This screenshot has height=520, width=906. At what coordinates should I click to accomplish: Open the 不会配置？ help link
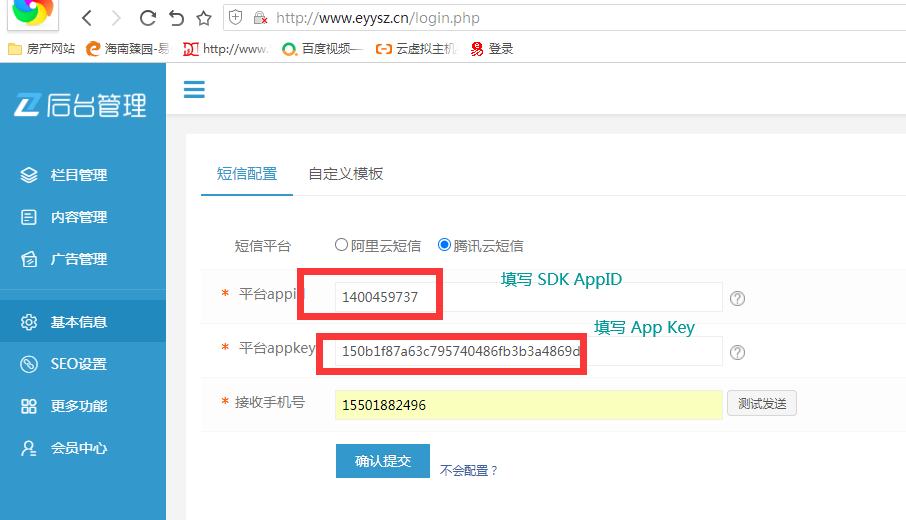[x=469, y=470]
